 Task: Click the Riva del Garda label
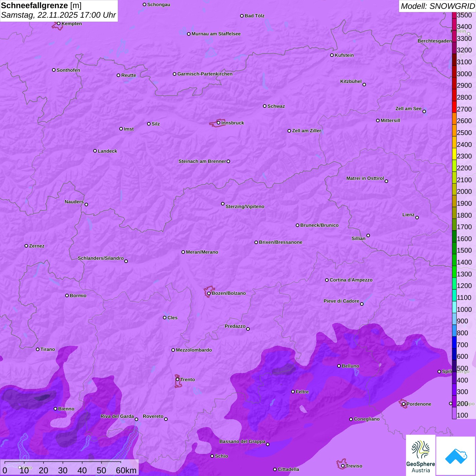(117, 416)
